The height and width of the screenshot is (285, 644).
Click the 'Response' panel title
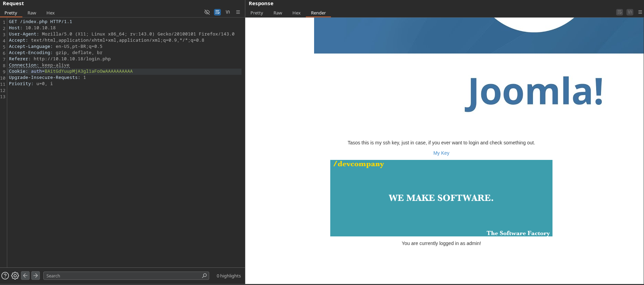point(261,3)
